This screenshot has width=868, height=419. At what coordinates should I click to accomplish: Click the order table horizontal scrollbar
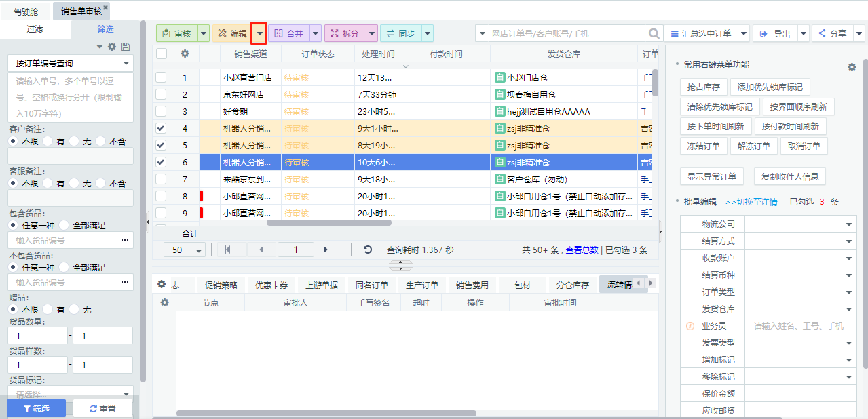click(x=328, y=222)
